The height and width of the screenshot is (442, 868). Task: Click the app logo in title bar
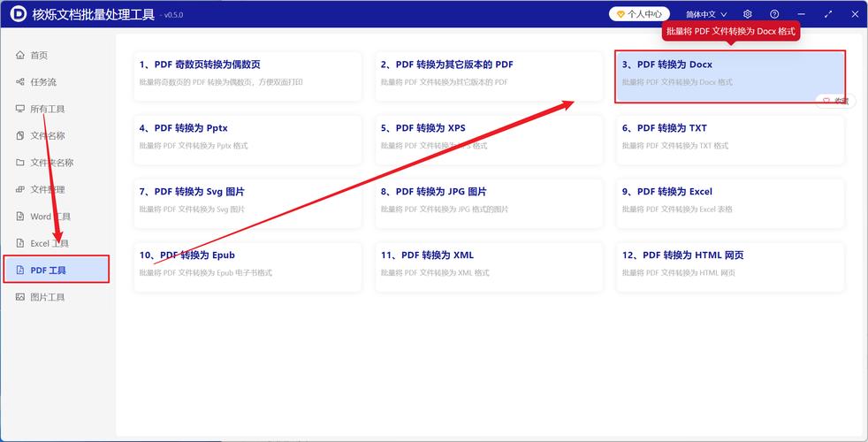[16, 14]
